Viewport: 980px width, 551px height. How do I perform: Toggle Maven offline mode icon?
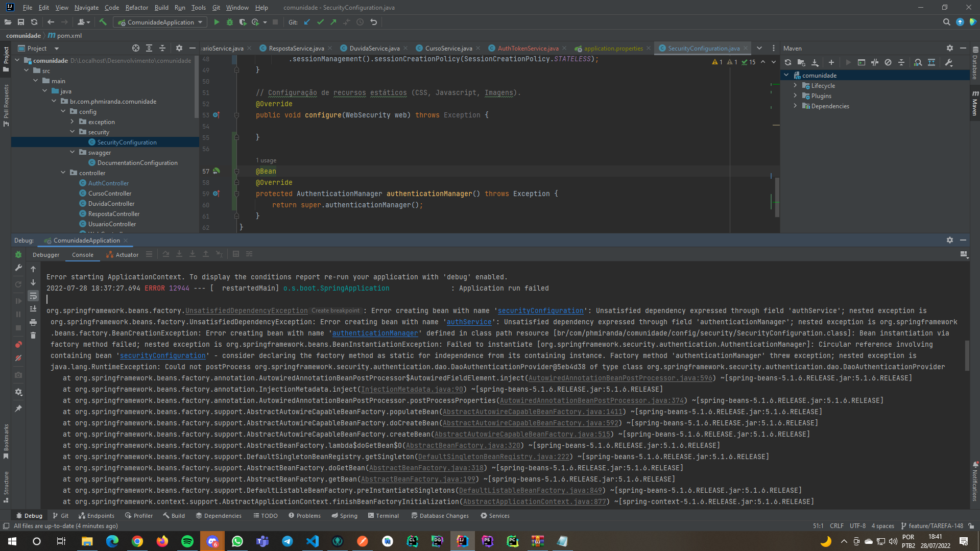[x=875, y=62]
